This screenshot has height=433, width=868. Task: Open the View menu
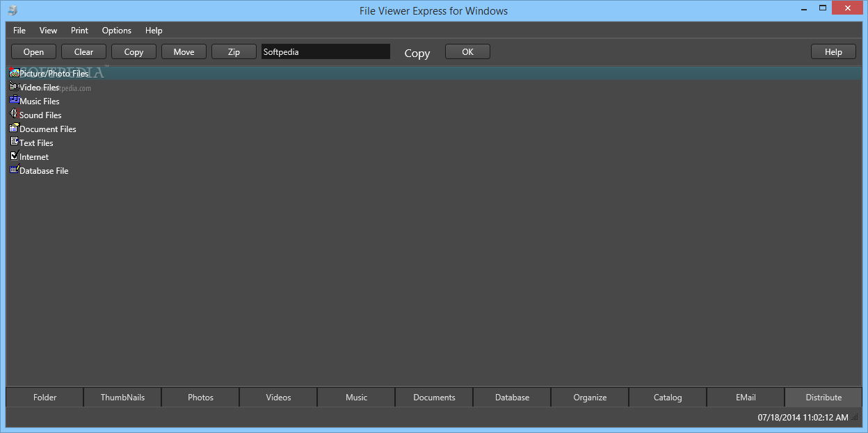pos(49,30)
